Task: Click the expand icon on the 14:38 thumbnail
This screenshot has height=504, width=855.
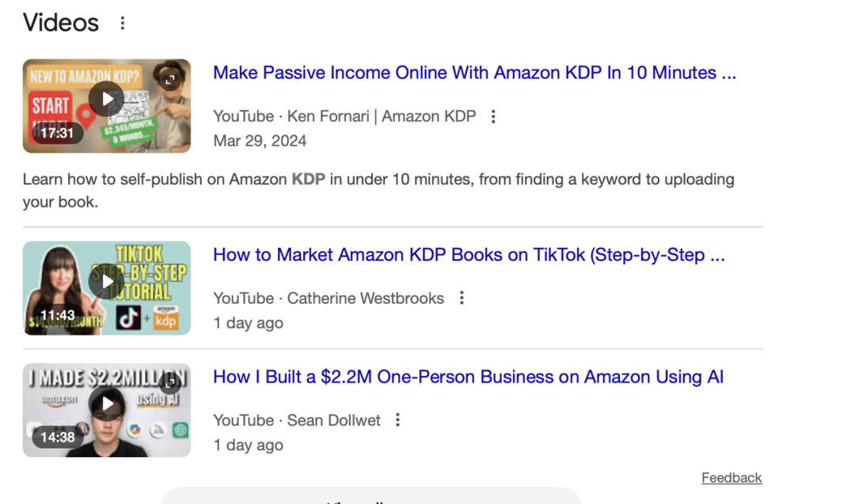Action: coord(170,383)
